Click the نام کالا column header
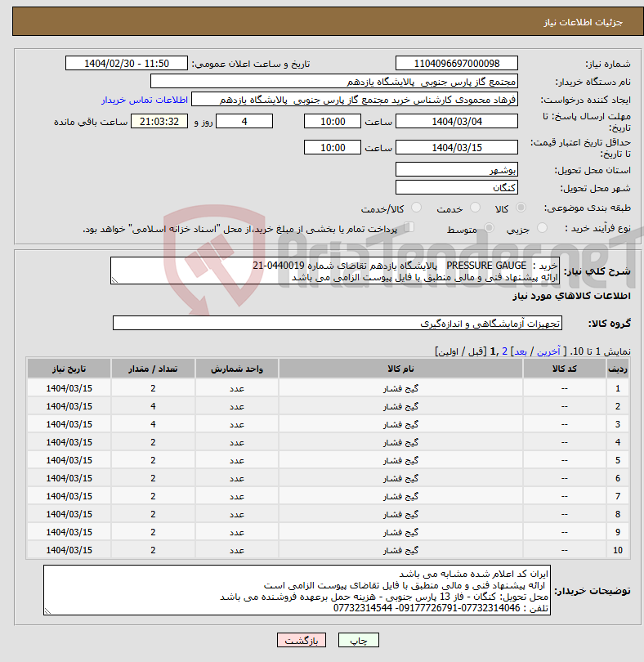 (400, 369)
